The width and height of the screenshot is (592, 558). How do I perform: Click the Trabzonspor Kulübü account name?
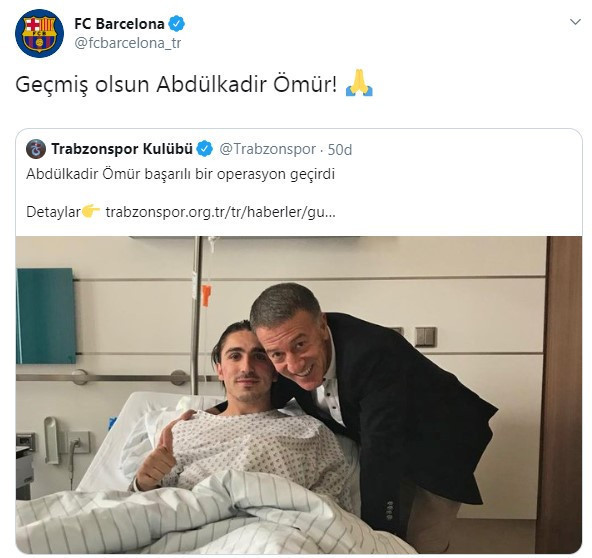pyautogui.click(x=122, y=149)
